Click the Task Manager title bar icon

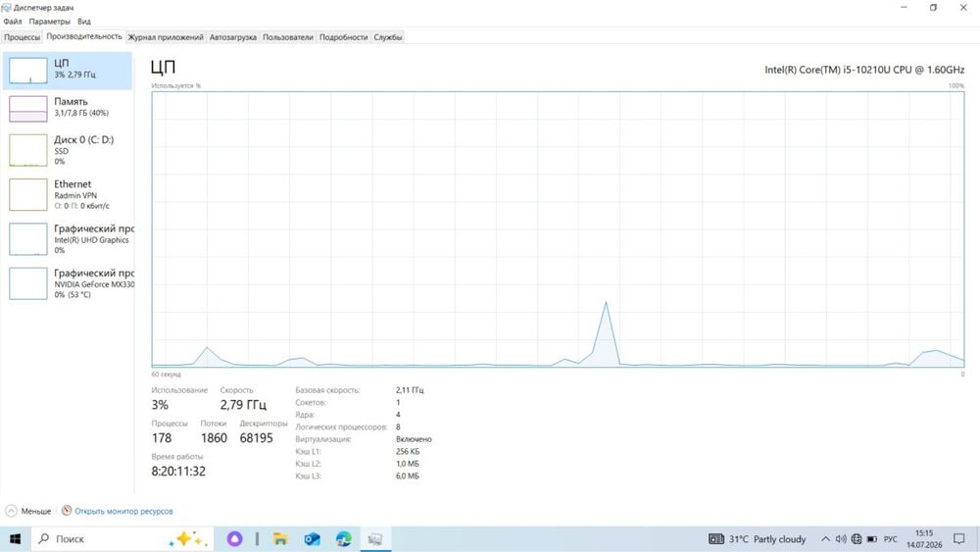(x=6, y=8)
